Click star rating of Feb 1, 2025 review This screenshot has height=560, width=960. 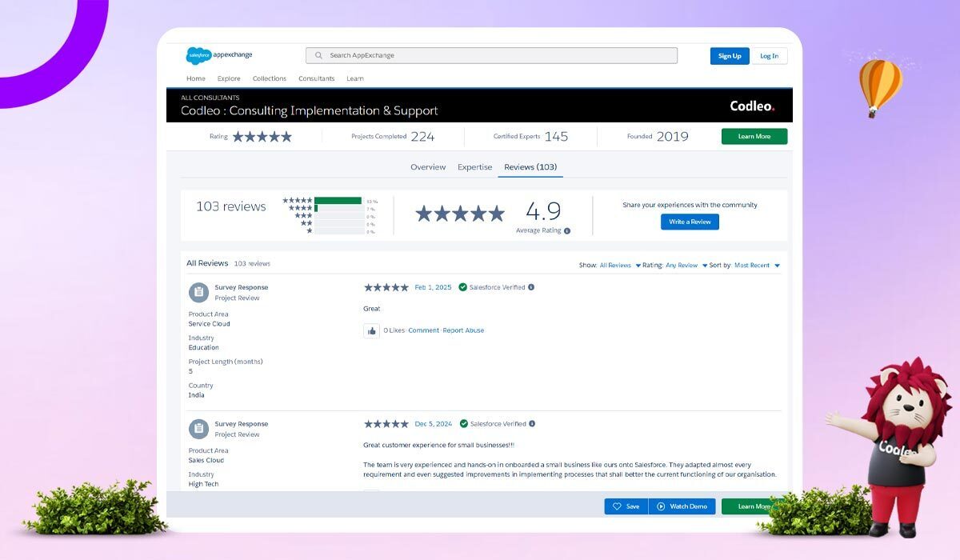[386, 287]
